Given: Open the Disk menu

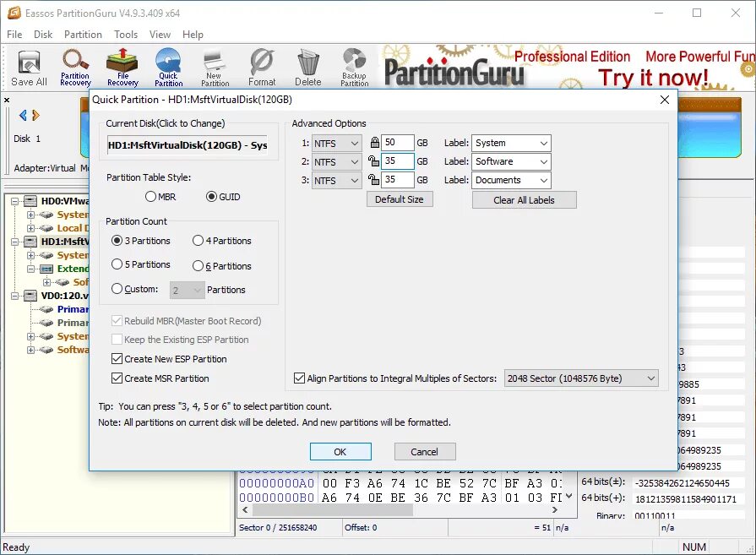Looking at the screenshot, I should click(x=43, y=35).
